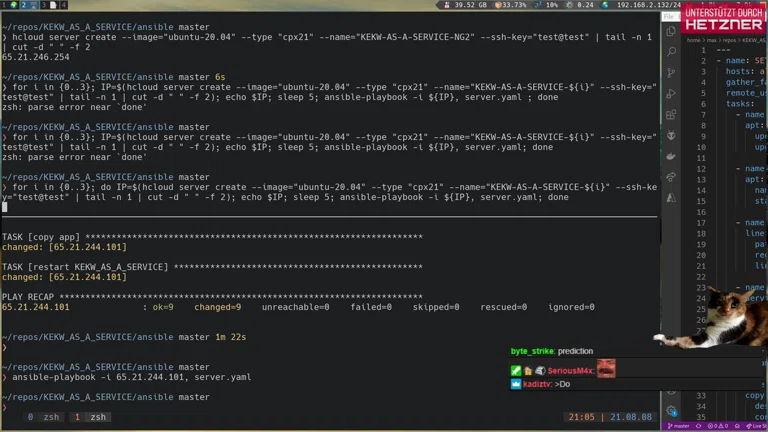Click 'changed=9' in play recap
The height and width of the screenshot is (432, 768).
pyautogui.click(x=217, y=307)
